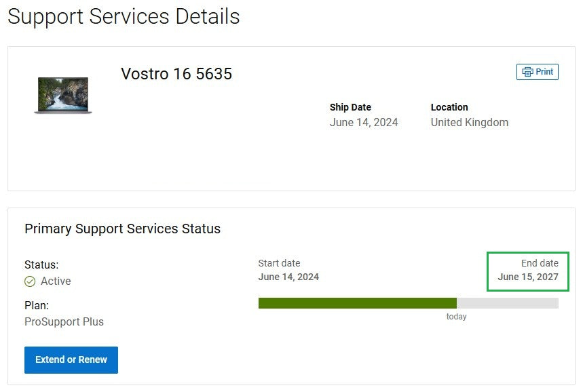The height and width of the screenshot is (392, 583).
Task: Click the ProSupport Plus plan text
Action: (64, 321)
